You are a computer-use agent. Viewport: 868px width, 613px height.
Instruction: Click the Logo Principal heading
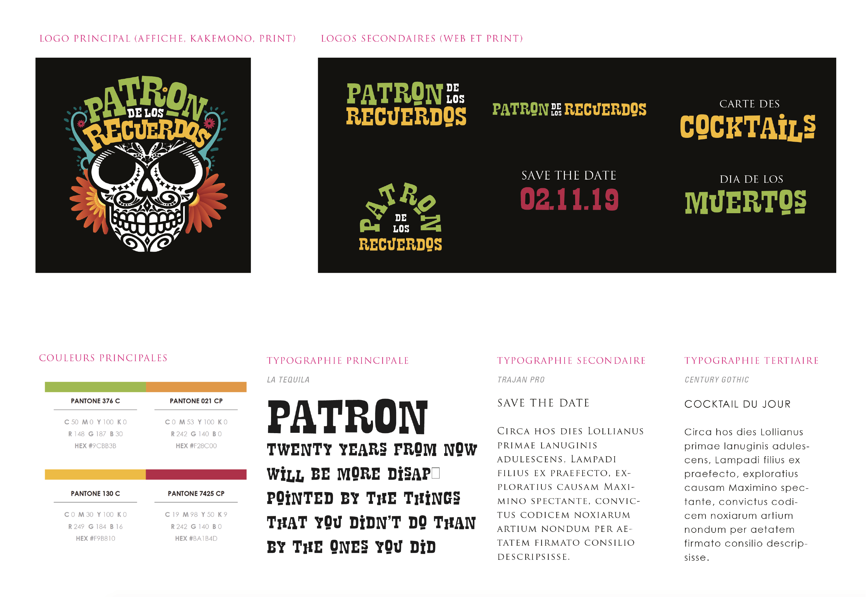tap(167, 38)
